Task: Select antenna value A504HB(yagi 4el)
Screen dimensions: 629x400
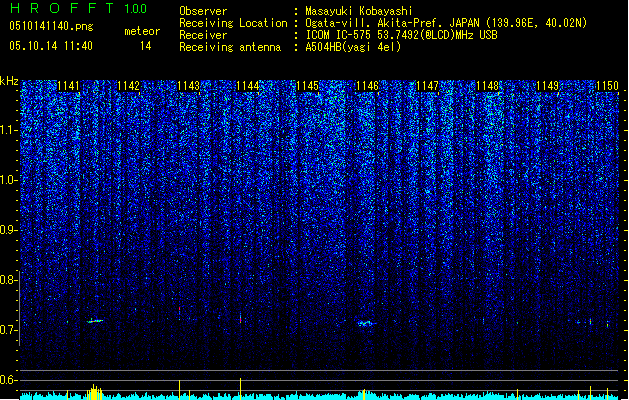Action: point(353,47)
